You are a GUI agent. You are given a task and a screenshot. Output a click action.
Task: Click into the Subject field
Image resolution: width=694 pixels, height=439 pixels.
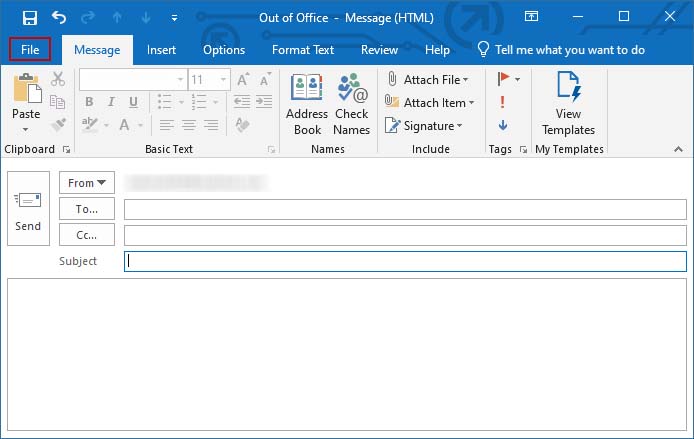(x=405, y=261)
